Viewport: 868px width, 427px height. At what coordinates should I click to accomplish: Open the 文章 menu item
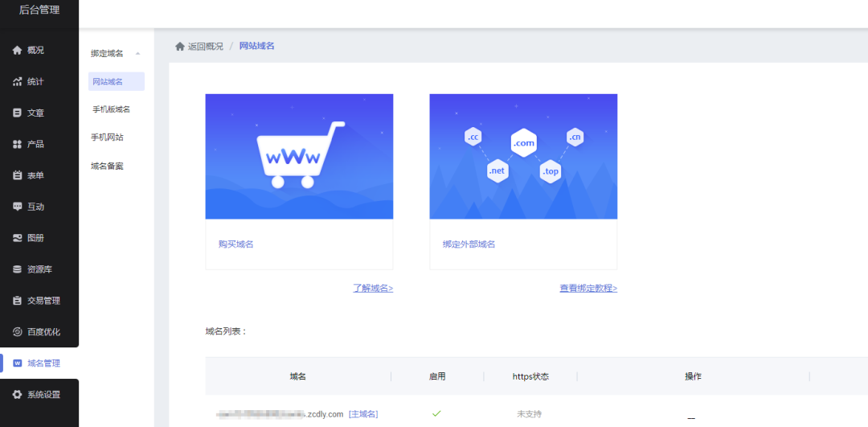click(x=39, y=113)
